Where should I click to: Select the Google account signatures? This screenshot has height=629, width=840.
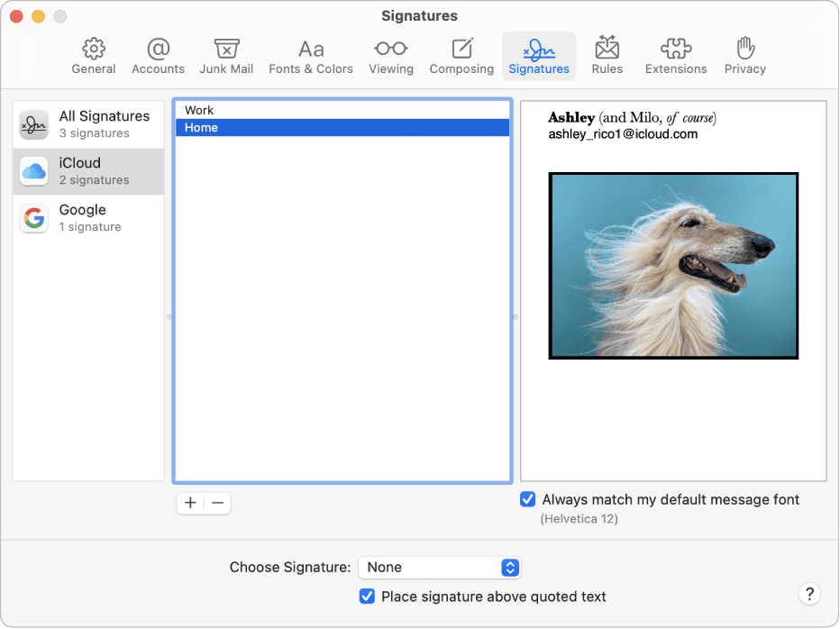(x=86, y=217)
